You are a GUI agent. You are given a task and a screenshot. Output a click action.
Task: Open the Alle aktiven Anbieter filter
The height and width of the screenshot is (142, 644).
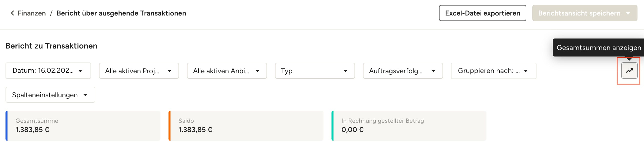point(227,71)
